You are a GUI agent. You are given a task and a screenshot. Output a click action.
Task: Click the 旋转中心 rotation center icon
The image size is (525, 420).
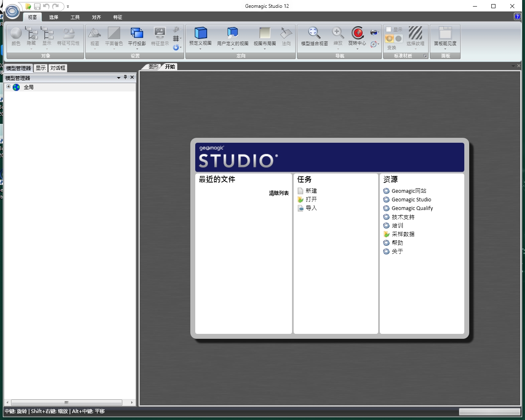pos(358,33)
